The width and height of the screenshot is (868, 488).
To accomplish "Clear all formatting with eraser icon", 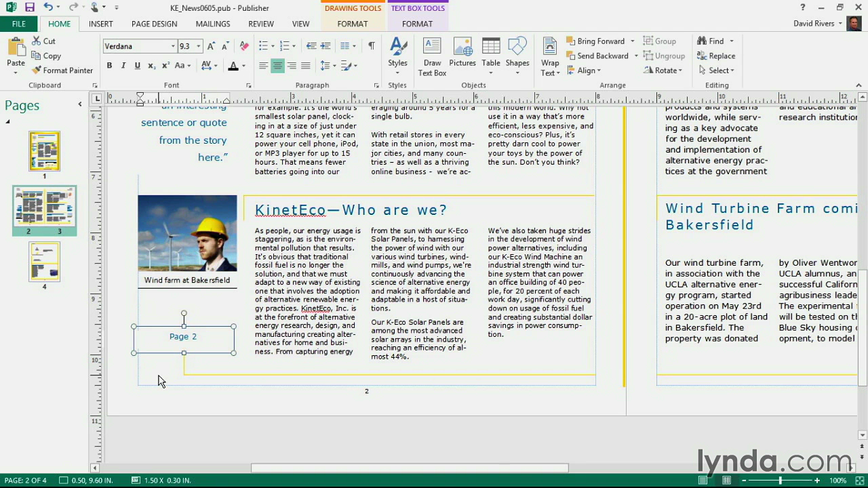I will [x=244, y=46].
